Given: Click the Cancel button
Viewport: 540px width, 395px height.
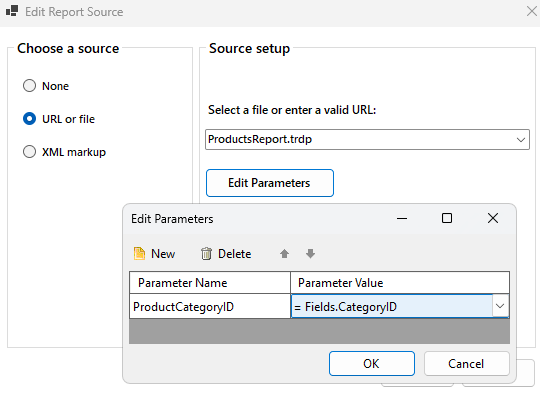Looking at the screenshot, I should (466, 364).
